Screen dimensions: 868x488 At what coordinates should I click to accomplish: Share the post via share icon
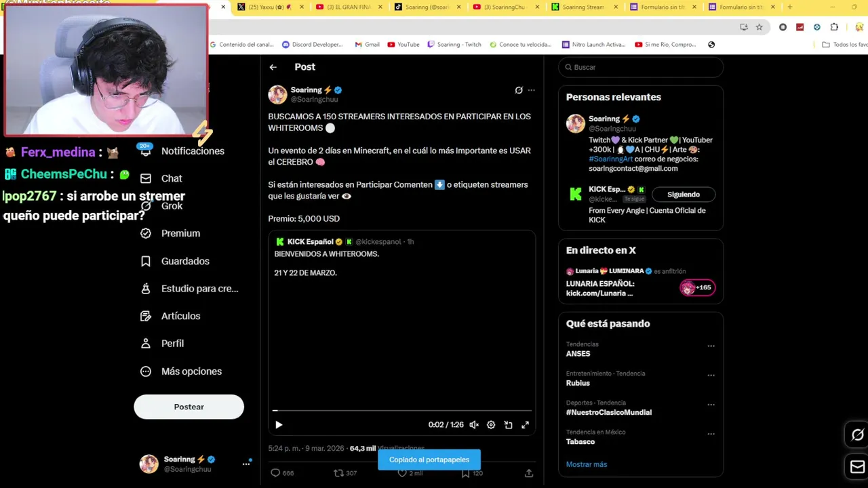(529, 473)
